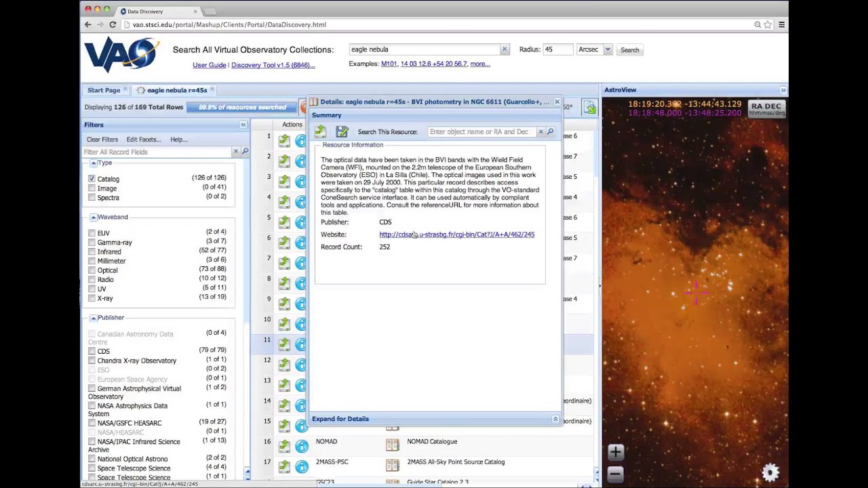Viewport: 868px width, 488px height.
Task: Click resources searched progress bar
Action: point(242,107)
